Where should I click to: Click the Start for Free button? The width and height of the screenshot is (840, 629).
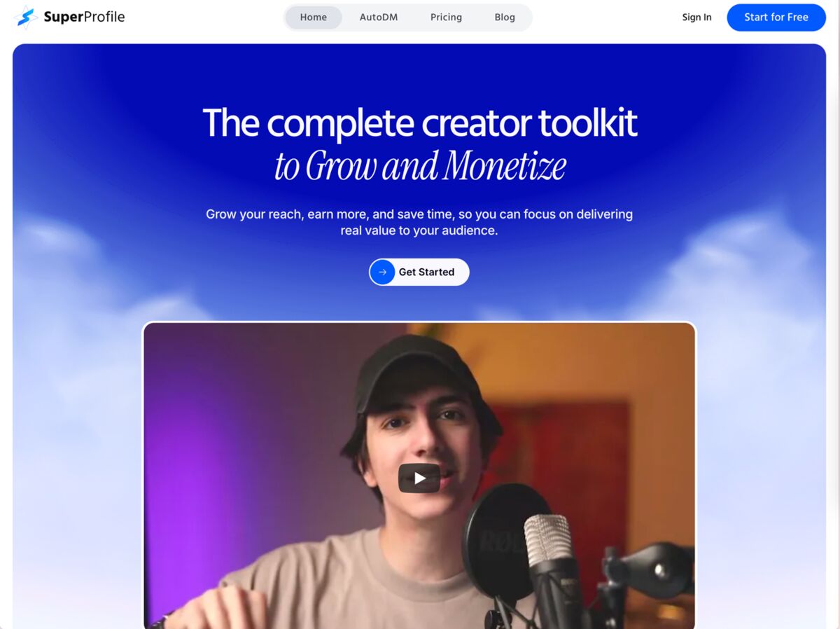(x=776, y=18)
